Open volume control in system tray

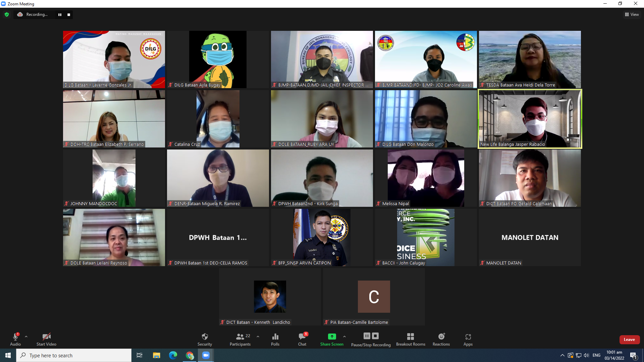586,355
